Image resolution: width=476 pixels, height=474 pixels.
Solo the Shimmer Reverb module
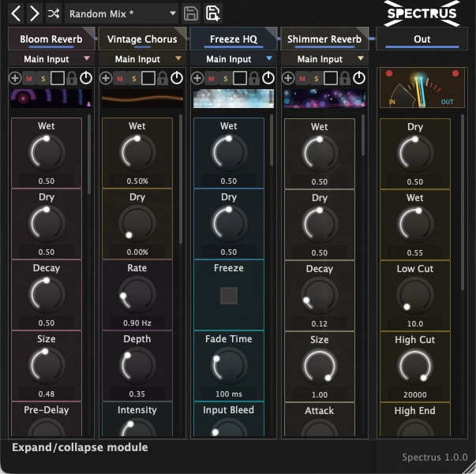click(317, 79)
